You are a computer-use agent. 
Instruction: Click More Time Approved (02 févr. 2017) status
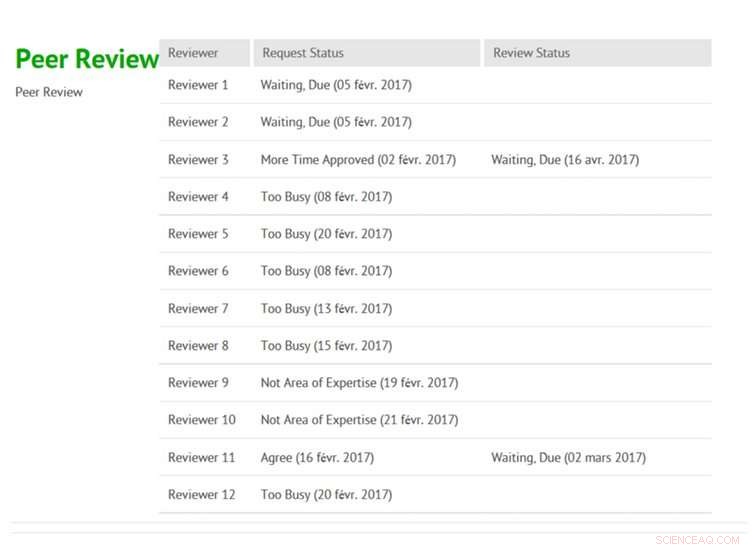click(x=358, y=160)
